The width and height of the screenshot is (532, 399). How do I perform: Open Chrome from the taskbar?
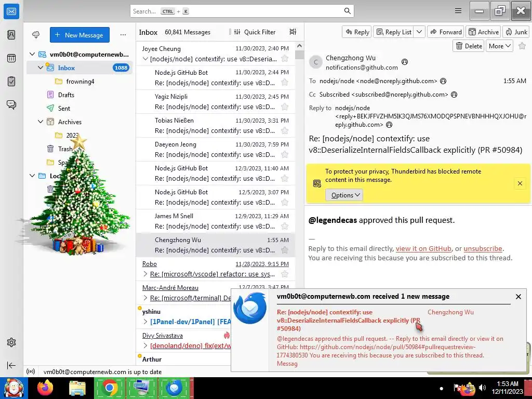point(109,388)
